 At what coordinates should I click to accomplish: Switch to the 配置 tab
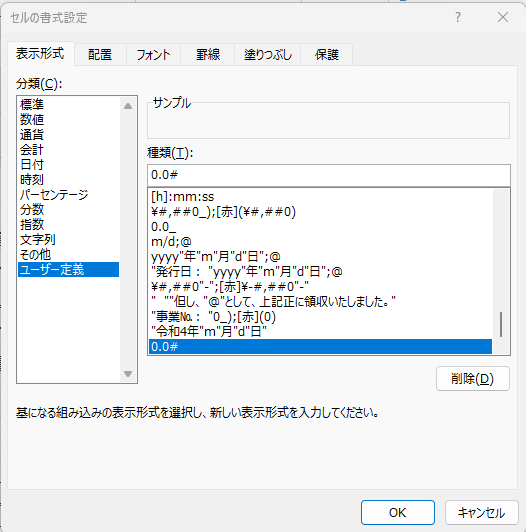tap(100, 54)
